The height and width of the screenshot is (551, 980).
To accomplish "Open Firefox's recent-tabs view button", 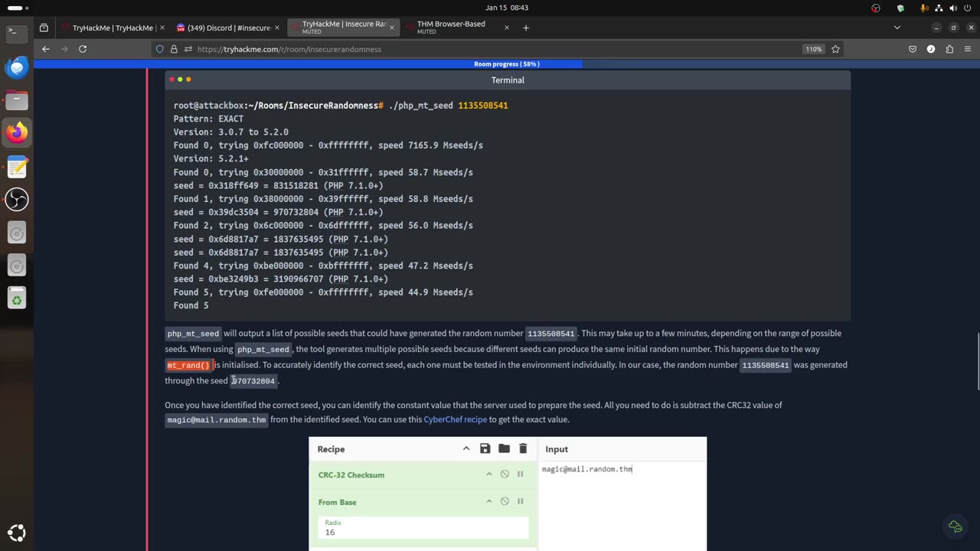I will point(44,28).
